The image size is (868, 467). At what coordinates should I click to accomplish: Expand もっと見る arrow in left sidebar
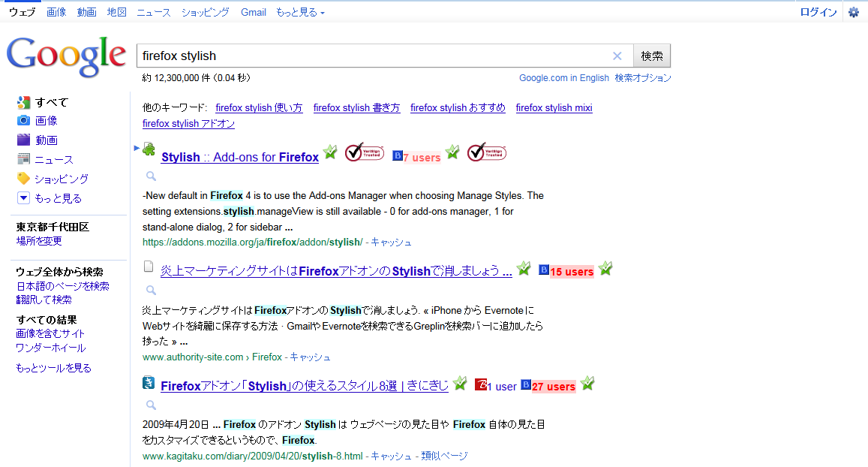pyautogui.click(x=23, y=197)
